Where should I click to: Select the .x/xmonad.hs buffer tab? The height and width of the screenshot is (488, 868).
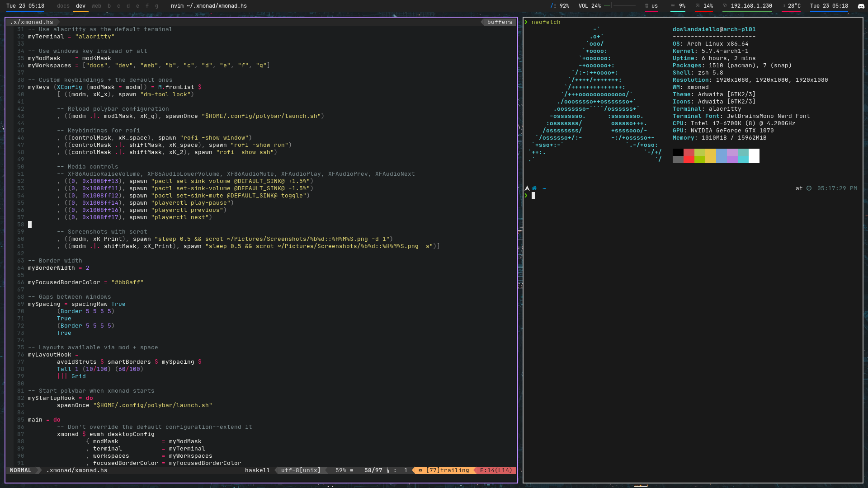[32, 22]
